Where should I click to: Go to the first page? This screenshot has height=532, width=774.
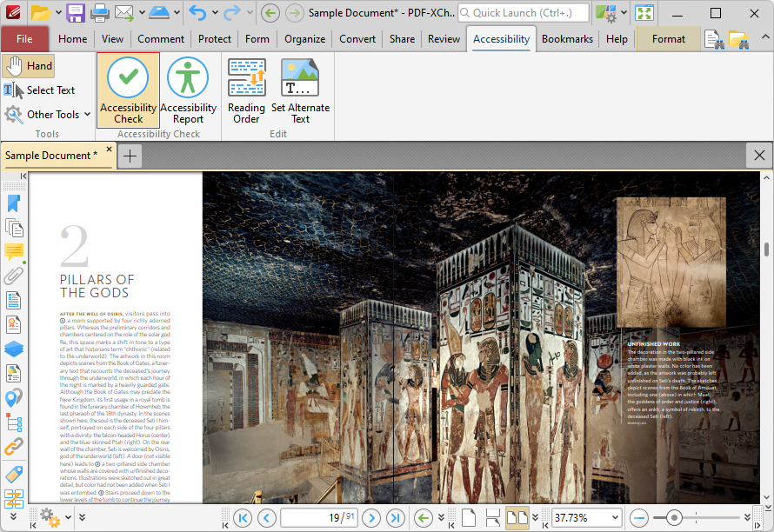[243, 518]
